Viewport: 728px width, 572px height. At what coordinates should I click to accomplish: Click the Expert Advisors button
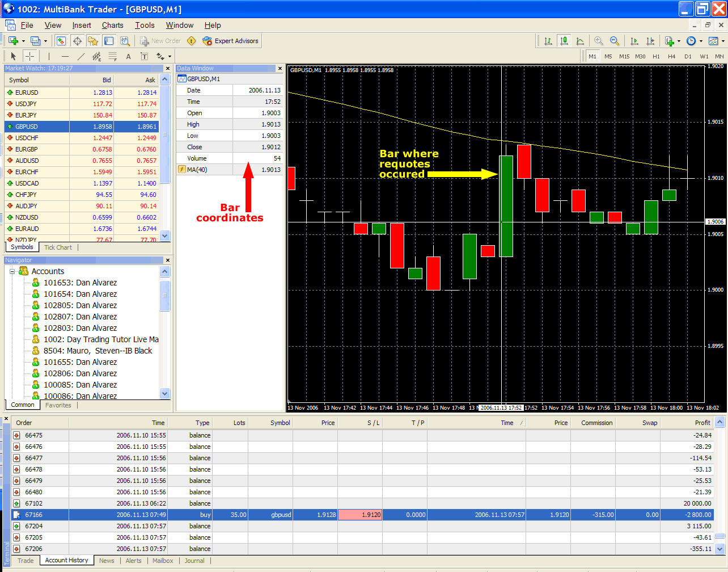[x=230, y=41]
